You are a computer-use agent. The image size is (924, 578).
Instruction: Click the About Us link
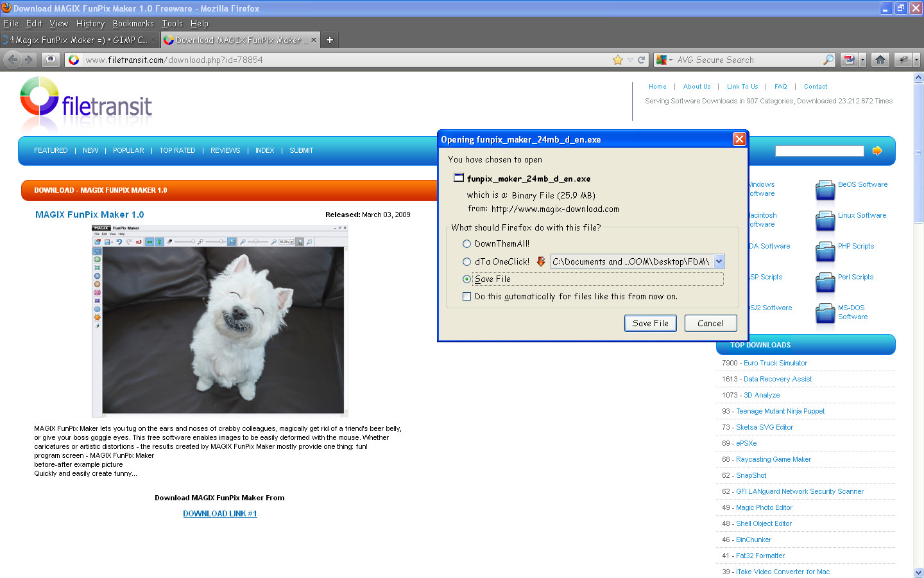click(x=697, y=87)
